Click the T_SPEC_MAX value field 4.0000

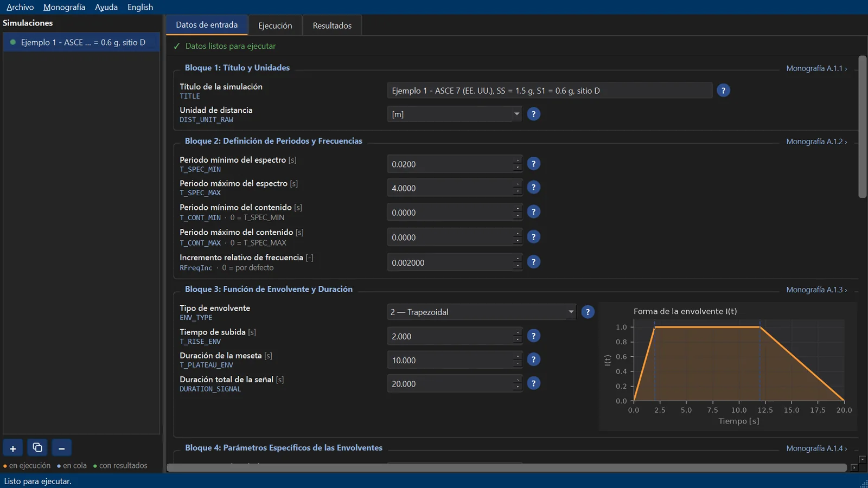coord(455,188)
